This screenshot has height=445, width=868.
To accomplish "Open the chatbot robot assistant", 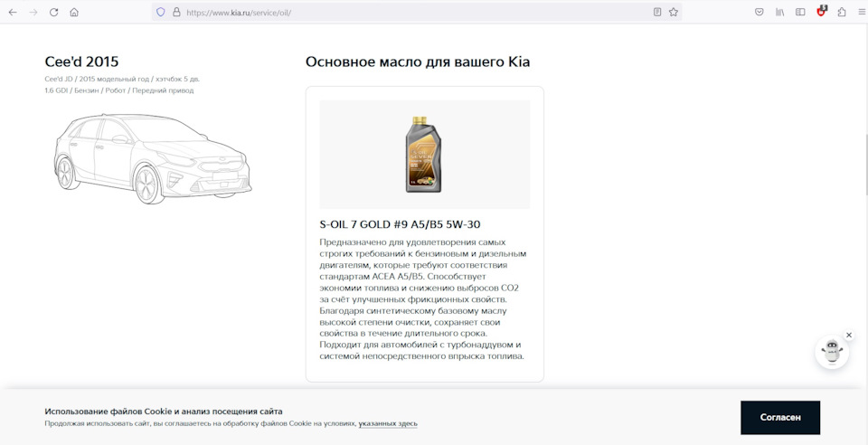I will pos(832,353).
